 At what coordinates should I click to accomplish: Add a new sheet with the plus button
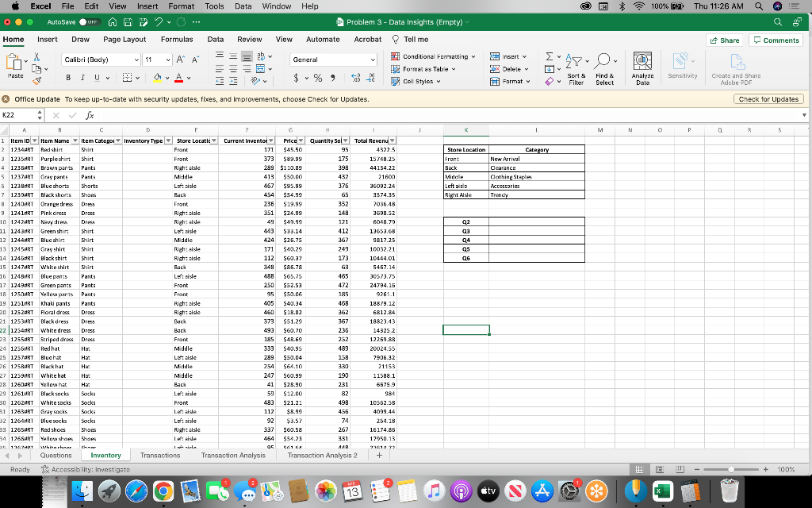click(378, 455)
